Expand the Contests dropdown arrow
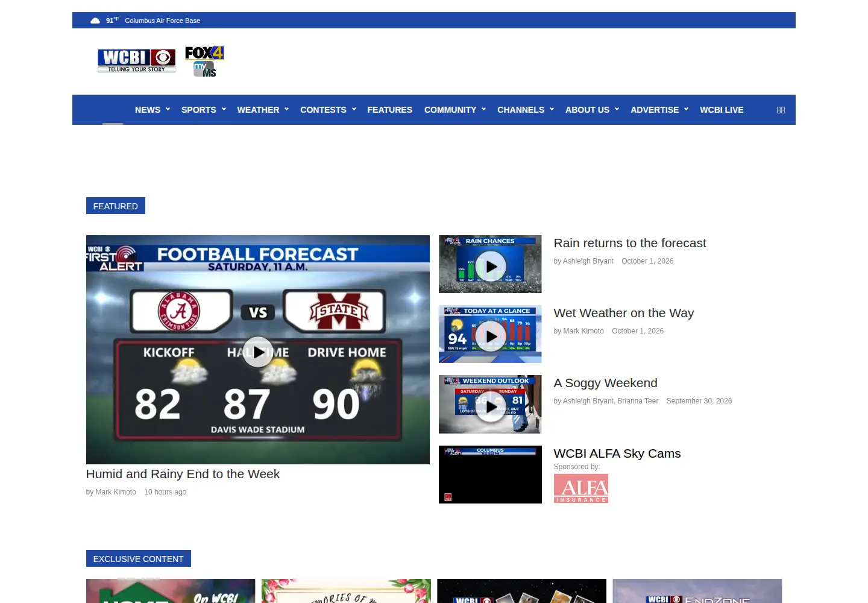Image resolution: width=868 pixels, height=603 pixels. click(x=354, y=109)
